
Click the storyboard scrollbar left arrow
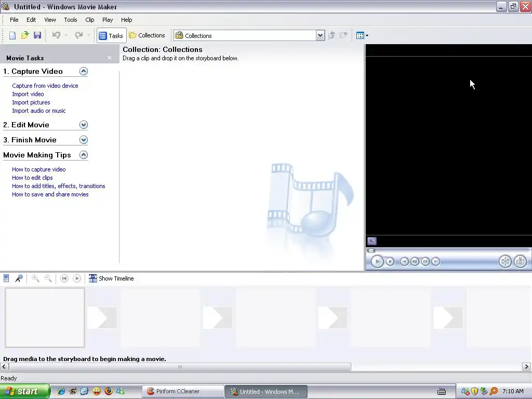[4, 367]
